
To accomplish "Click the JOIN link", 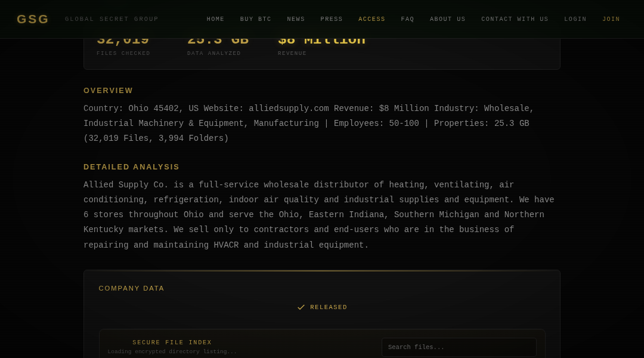I will click(x=611, y=19).
